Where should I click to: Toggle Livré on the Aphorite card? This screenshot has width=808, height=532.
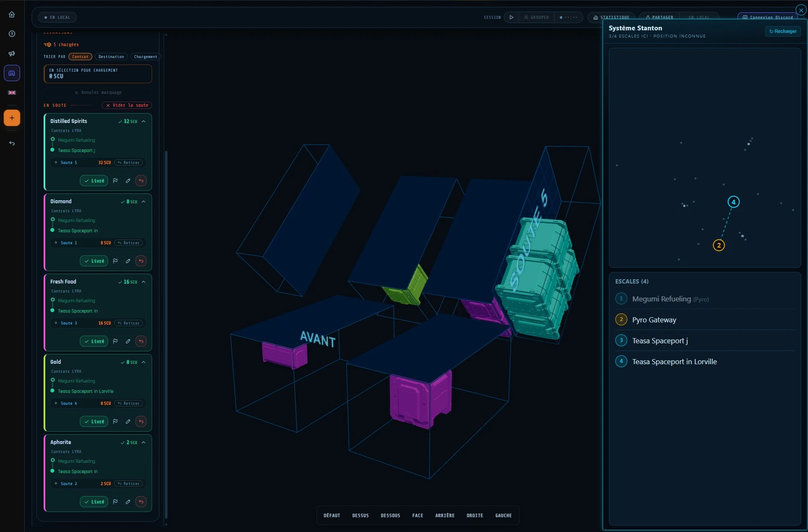(94, 502)
